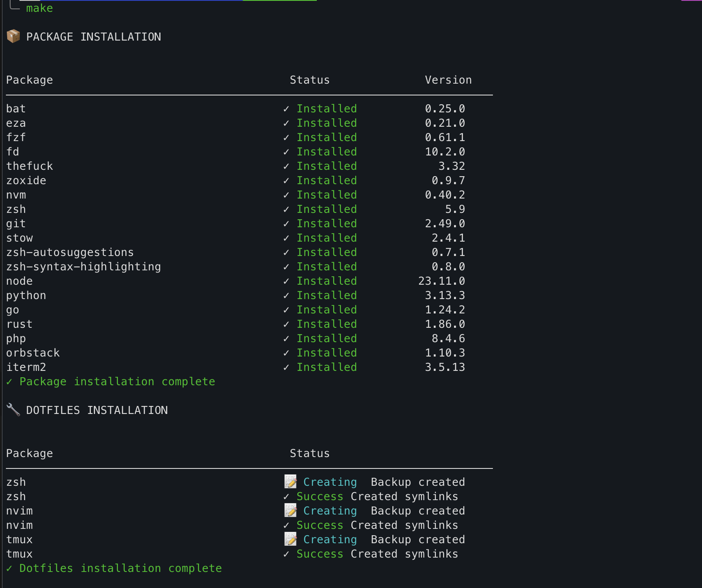Click 'Backup created' in the tmux row
Screen dimensions: 702x588
[418, 539]
